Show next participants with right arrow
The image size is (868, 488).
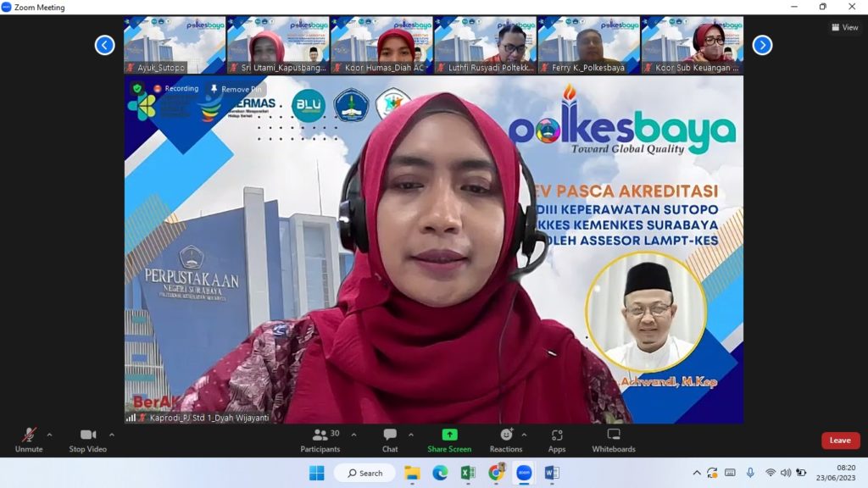tap(762, 45)
